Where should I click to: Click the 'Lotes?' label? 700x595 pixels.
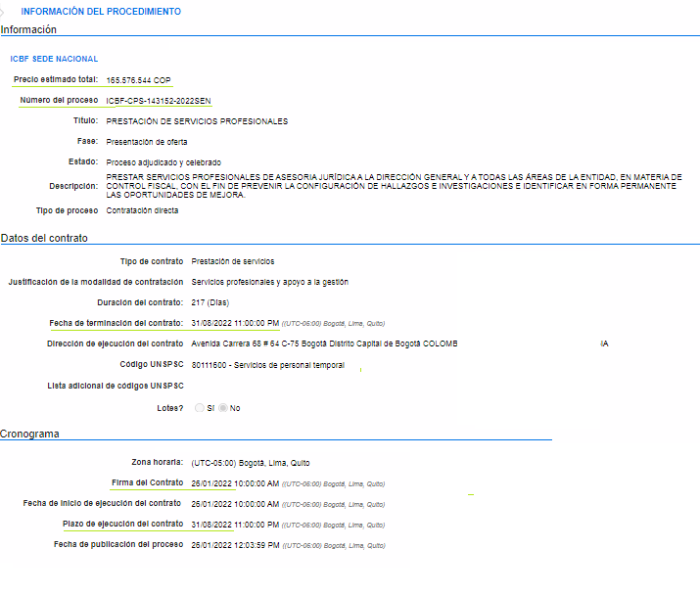click(170, 408)
